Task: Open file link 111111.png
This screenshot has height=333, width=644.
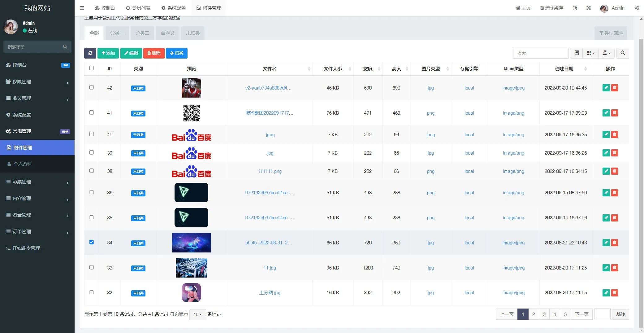Action: click(x=270, y=171)
